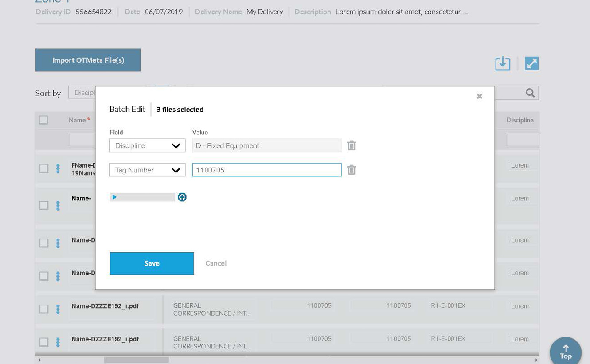Image resolution: width=590 pixels, height=364 pixels.
Task: Delete the Discipline field row via trash icon
Action: (351, 145)
